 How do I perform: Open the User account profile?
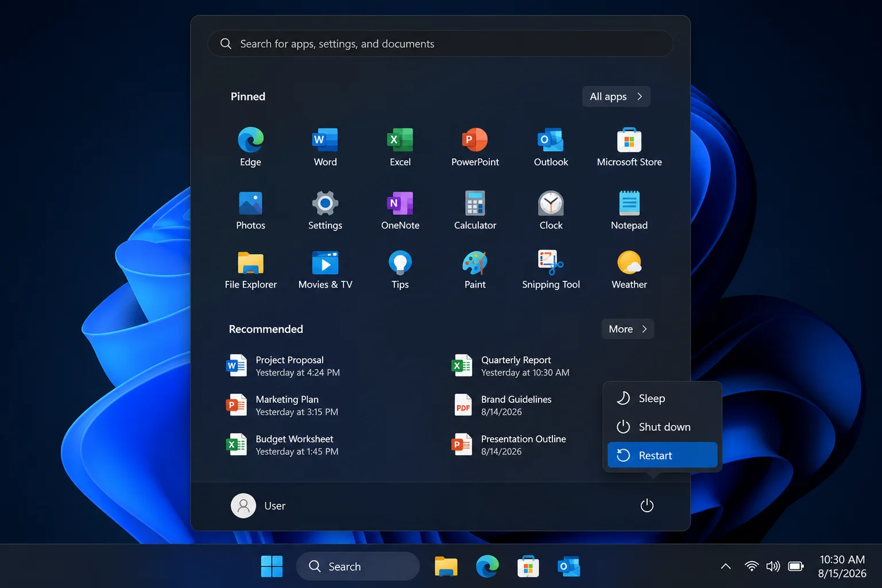pos(258,506)
